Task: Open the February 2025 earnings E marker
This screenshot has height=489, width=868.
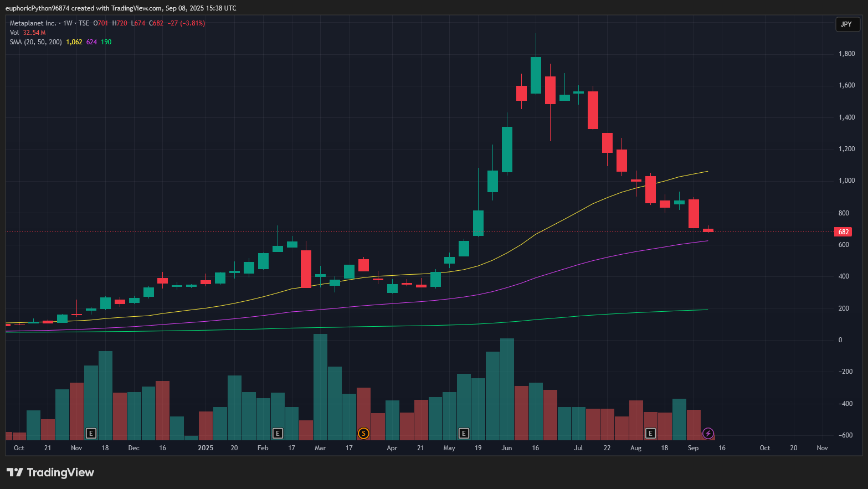Action: [278, 433]
